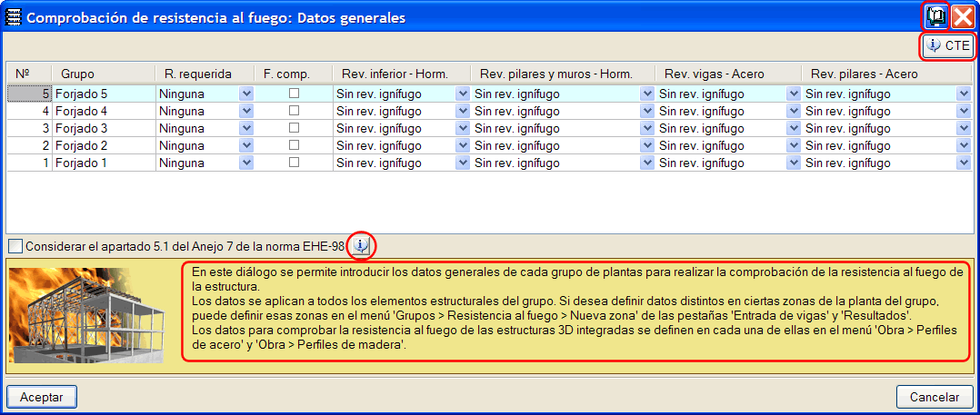Image resolution: width=980 pixels, height=415 pixels.
Task: Click the CTE information button
Action: 947,45
